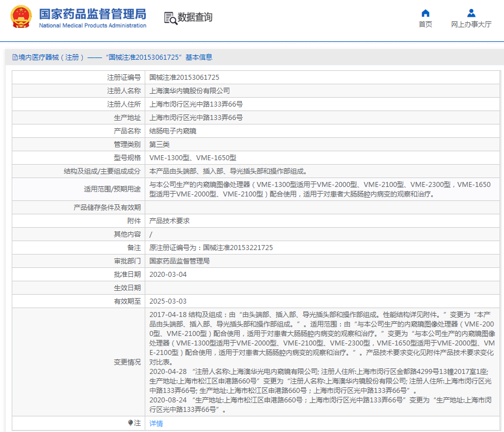Screen dimensions: 504x432
Task: Click the 管理类别 row label
Action: point(127,145)
